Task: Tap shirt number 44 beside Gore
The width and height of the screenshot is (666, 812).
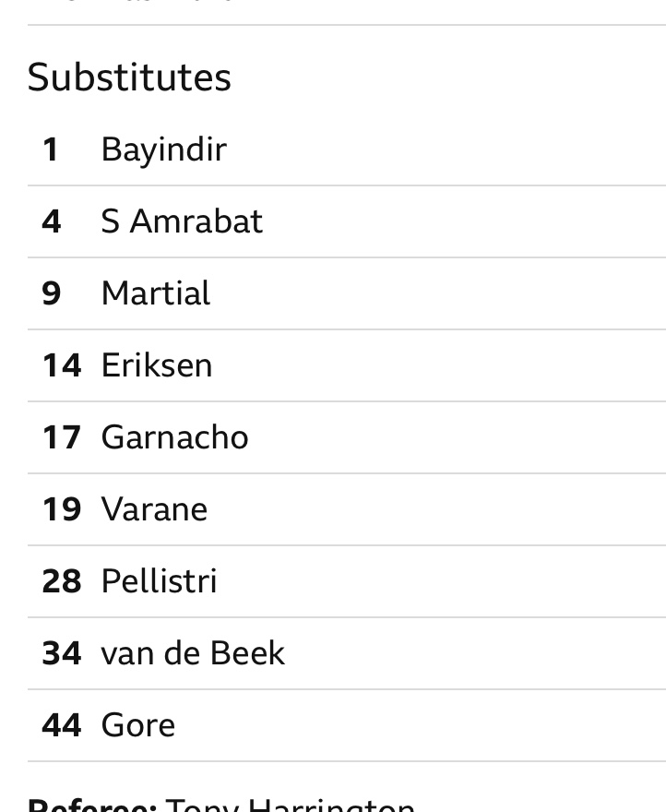Action: [62, 725]
